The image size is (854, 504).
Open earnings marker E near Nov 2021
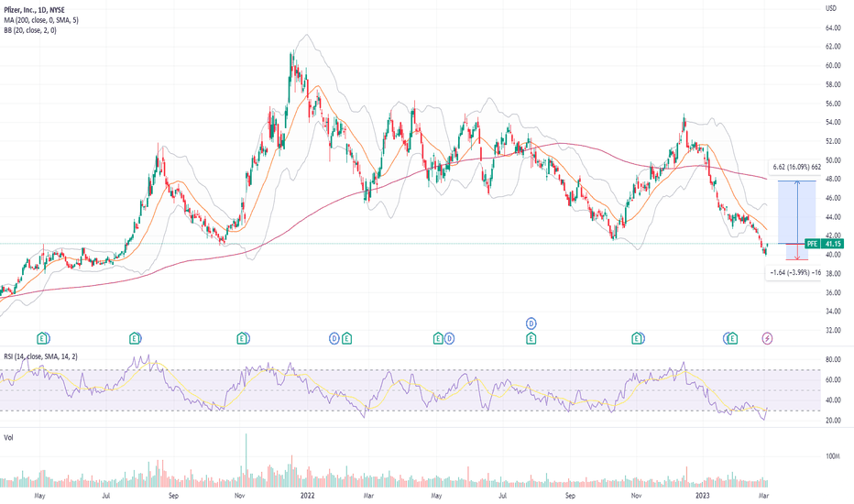pos(241,339)
